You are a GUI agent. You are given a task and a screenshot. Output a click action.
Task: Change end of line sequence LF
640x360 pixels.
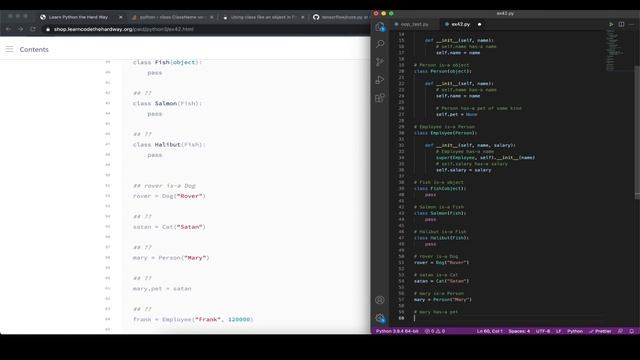[558, 331]
